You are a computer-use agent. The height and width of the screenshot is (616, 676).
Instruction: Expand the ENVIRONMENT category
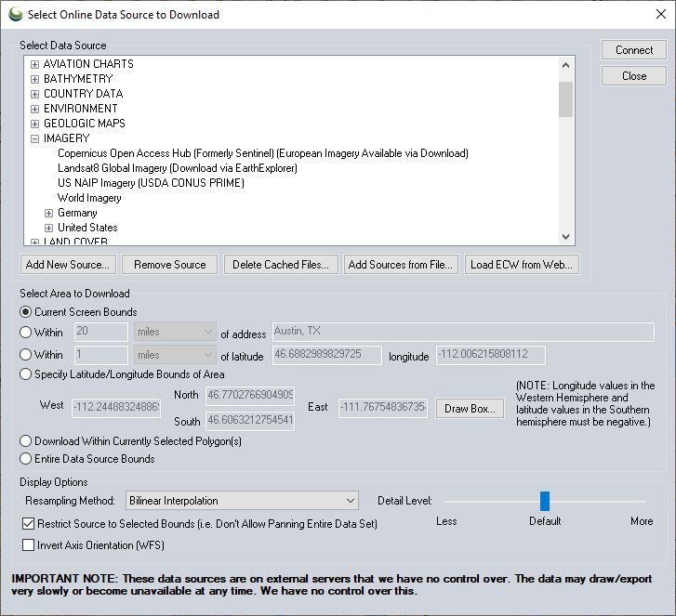[x=35, y=109]
